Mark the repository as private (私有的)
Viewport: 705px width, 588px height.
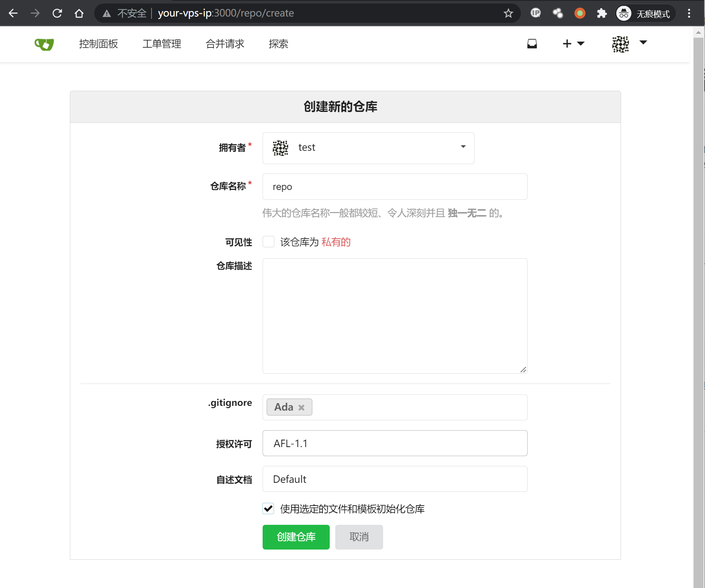point(268,242)
